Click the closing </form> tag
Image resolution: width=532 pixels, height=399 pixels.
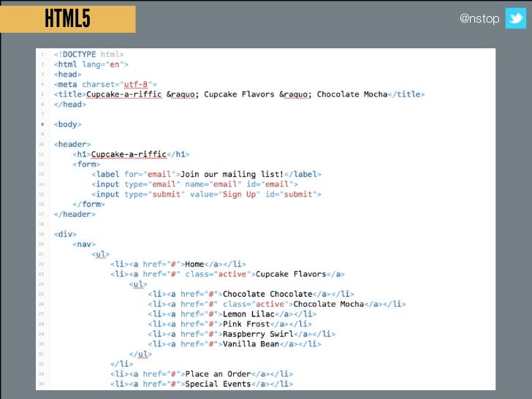pos(88,205)
